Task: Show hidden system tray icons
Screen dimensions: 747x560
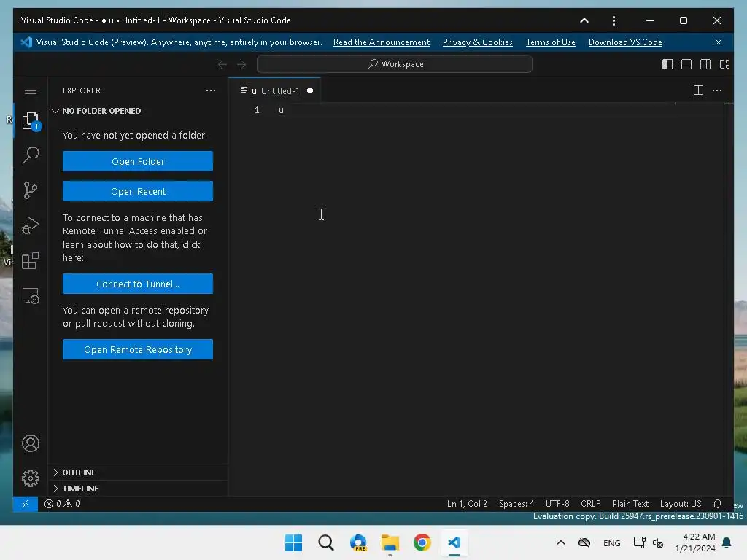Action: [561, 542]
